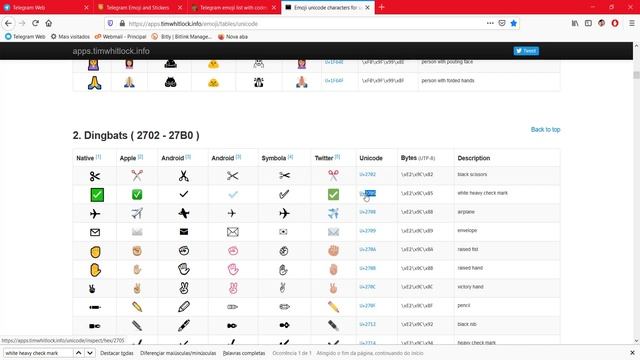The width and height of the screenshot is (640, 360).
Task: Close the Telegram Emoji and Stickers tab
Action: (x=180, y=7)
